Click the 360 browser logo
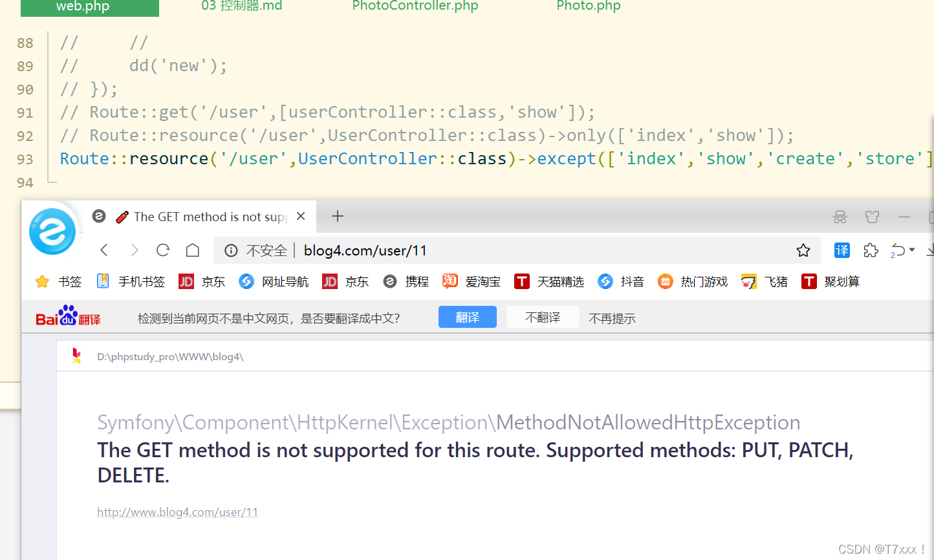This screenshot has height=560, width=934. pyautogui.click(x=52, y=231)
